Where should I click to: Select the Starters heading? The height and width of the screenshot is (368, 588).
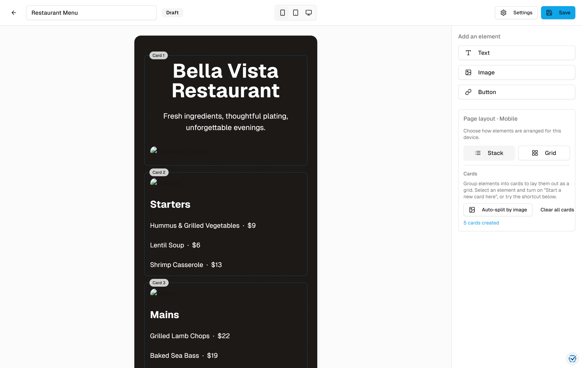(170, 204)
